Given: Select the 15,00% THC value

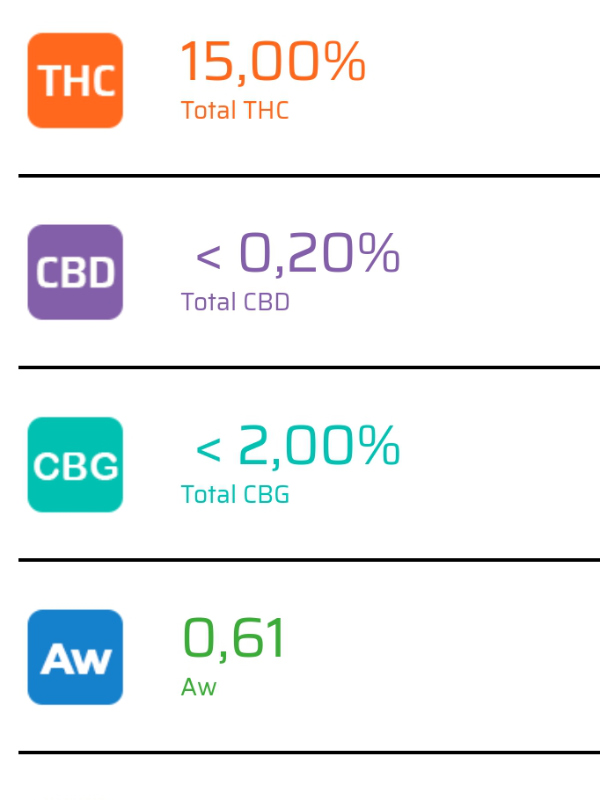Looking at the screenshot, I should pyautogui.click(x=273, y=62).
